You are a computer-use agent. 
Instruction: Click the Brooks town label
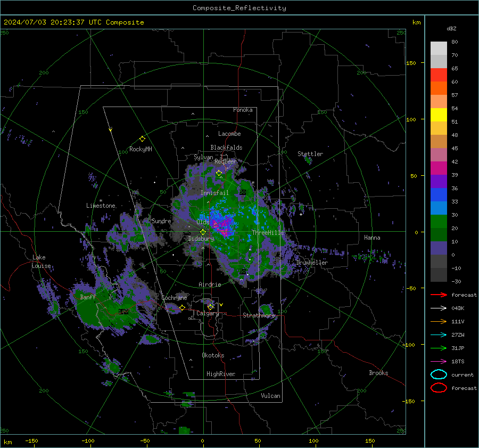coord(378,373)
